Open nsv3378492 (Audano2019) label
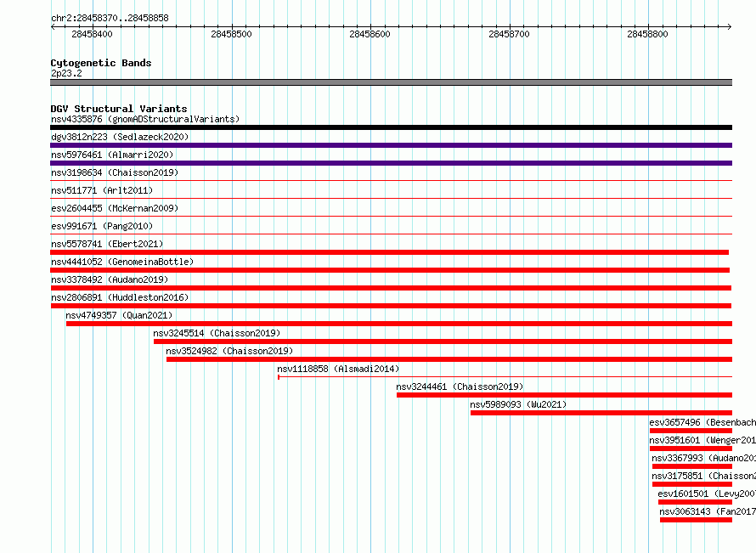Viewport: 756px width, 553px height. [x=110, y=279]
